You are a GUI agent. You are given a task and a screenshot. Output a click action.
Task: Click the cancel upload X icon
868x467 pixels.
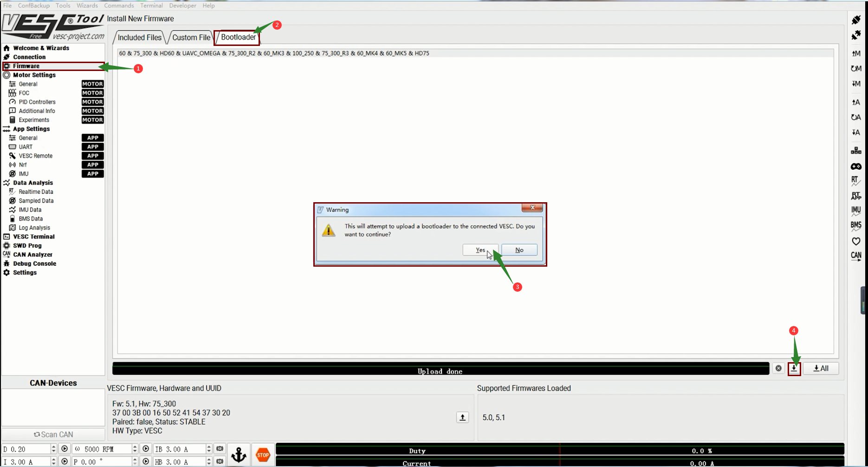(x=778, y=368)
